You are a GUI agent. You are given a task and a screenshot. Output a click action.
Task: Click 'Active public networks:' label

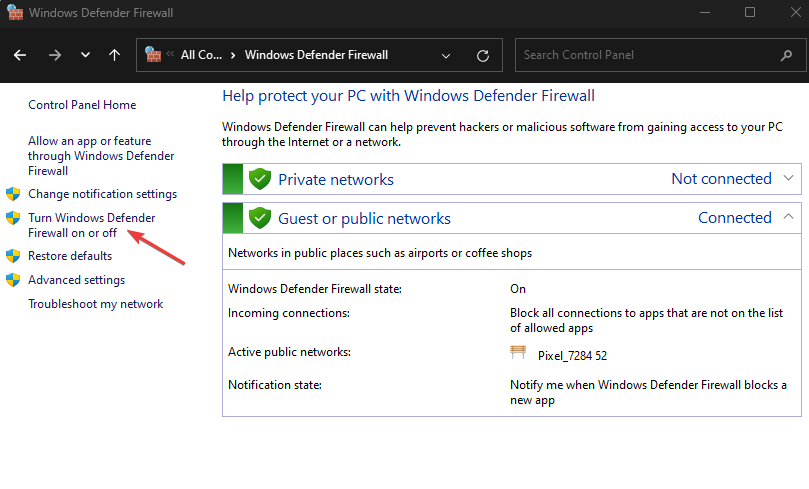point(289,352)
